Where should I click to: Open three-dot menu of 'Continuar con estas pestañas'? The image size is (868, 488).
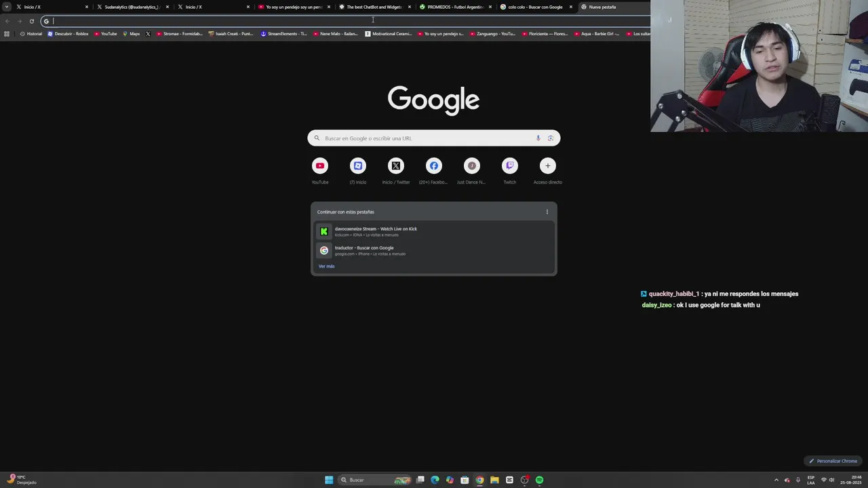pyautogui.click(x=547, y=211)
